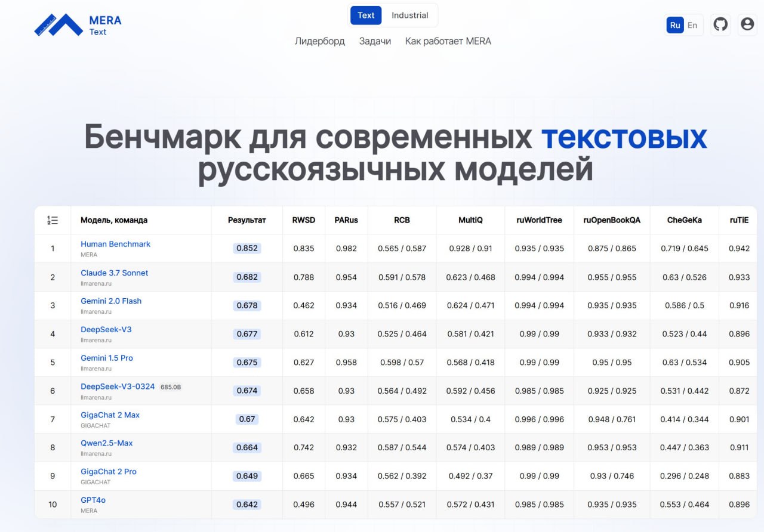Click the 0.664 result badge
The height and width of the screenshot is (532, 764).
(x=247, y=447)
